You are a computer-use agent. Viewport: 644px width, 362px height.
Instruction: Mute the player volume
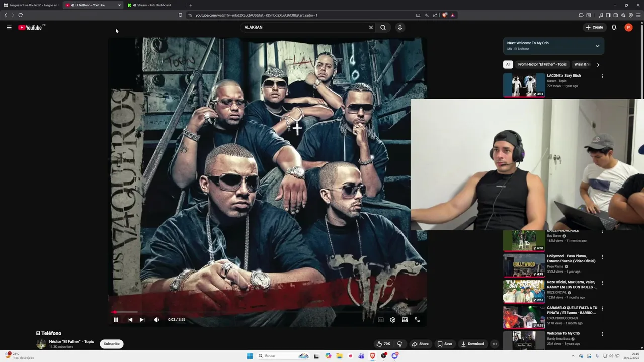(156, 320)
